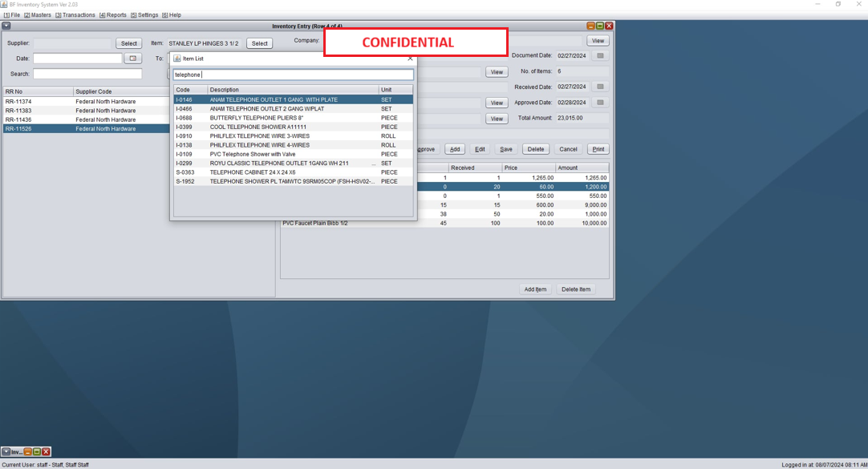
Task: Click the Item List window icon
Action: pyautogui.click(x=177, y=58)
